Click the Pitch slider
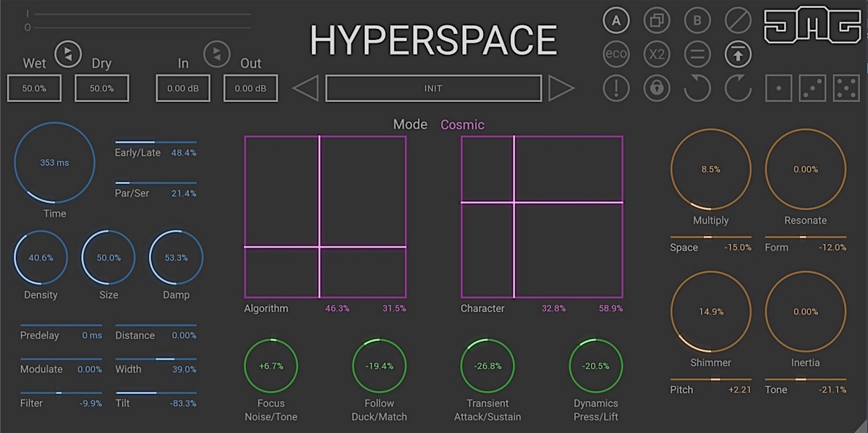This screenshot has width=868, height=433. (711, 379)
